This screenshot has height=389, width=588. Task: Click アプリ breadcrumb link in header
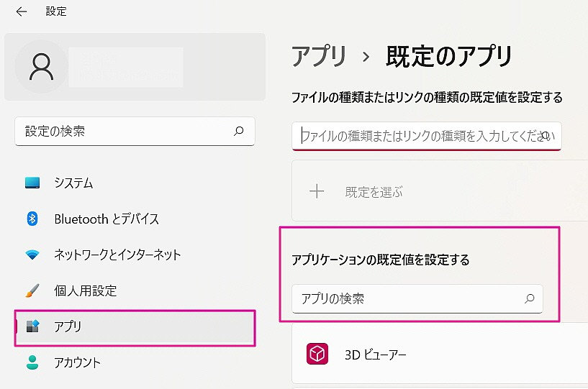(319, 55)
